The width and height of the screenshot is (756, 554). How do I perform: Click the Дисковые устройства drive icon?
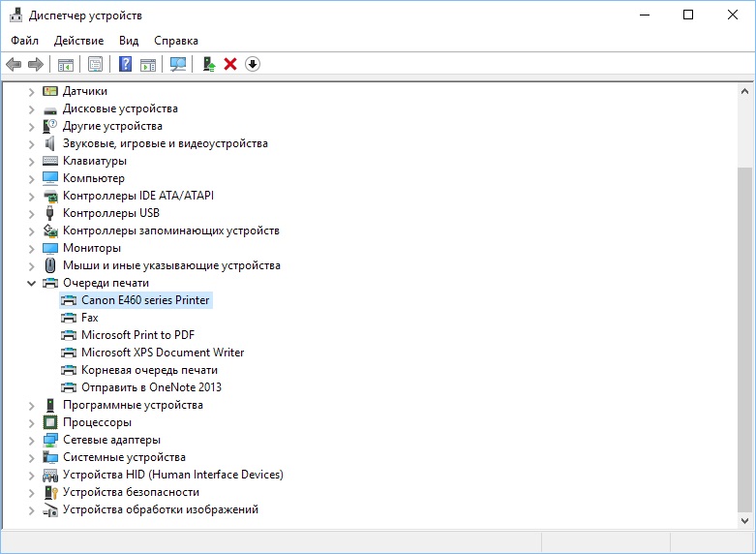click(x=50, y=109)
